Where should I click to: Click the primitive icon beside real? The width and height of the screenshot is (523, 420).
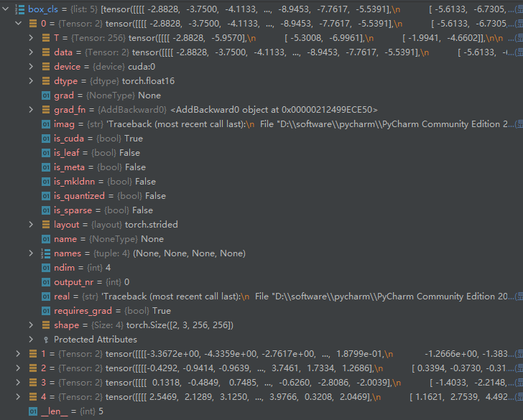46,297
